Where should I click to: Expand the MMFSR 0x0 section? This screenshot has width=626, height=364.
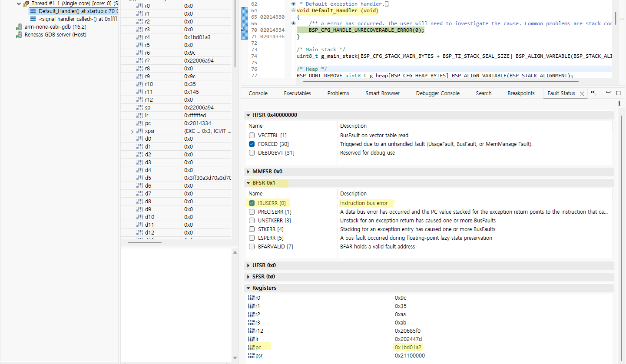point(248,172)
